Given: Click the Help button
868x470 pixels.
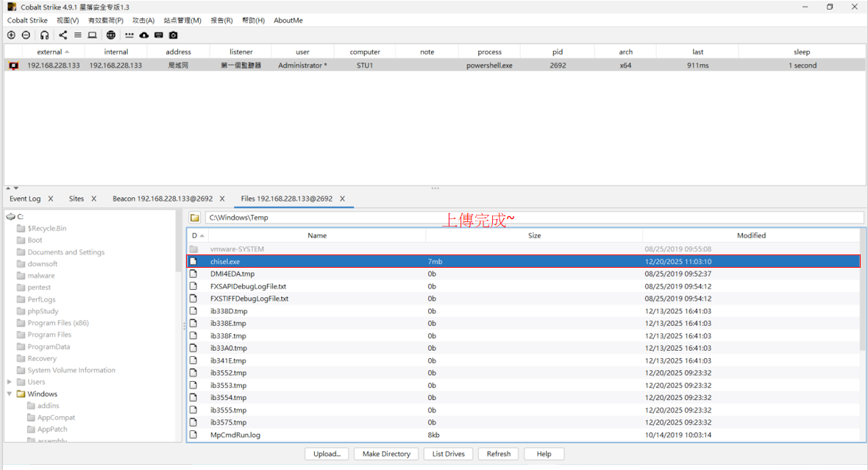Looking at the screenshot, I should click(544, 454).
